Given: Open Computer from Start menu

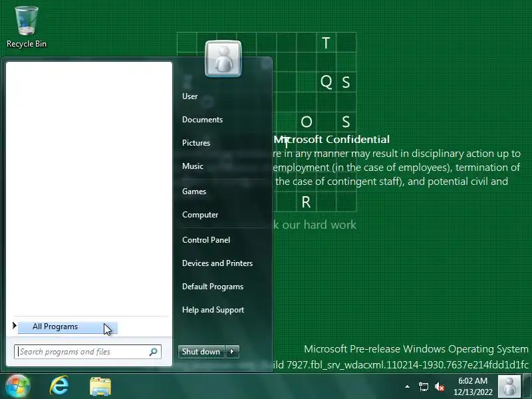Looking at the screenshot, I should coord(200,215).
